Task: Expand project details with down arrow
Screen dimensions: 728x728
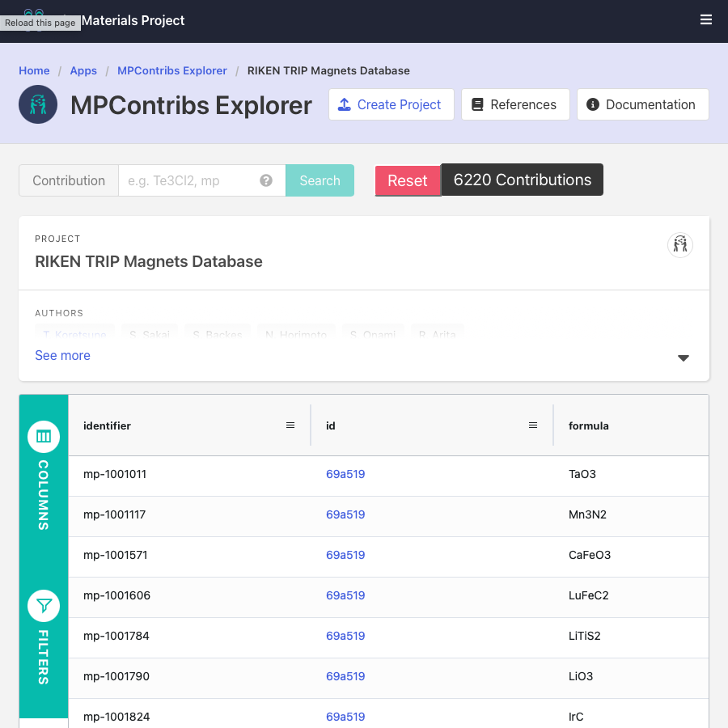Action: click(x=684, y=358)
